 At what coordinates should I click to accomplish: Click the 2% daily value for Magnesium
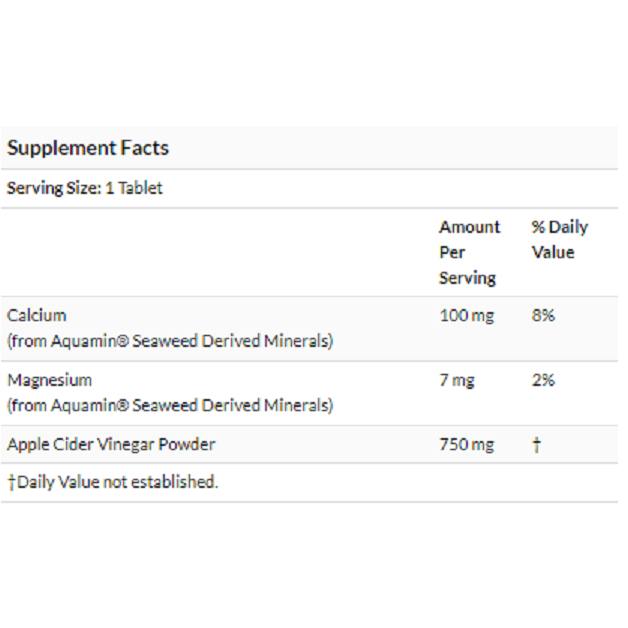(x=543, y=380)
